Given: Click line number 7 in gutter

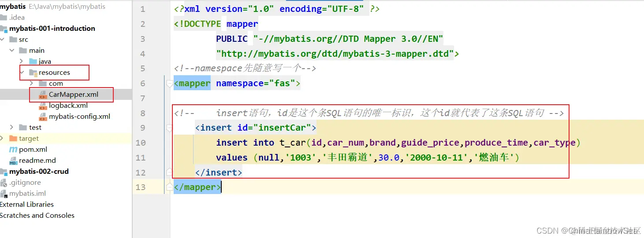Looking at the screenshot, I should point(142,98).
